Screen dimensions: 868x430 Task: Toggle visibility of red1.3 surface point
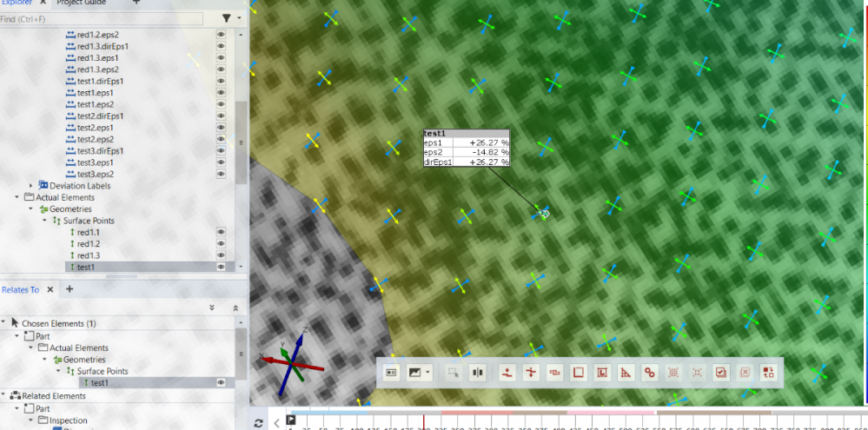(221, 255)
